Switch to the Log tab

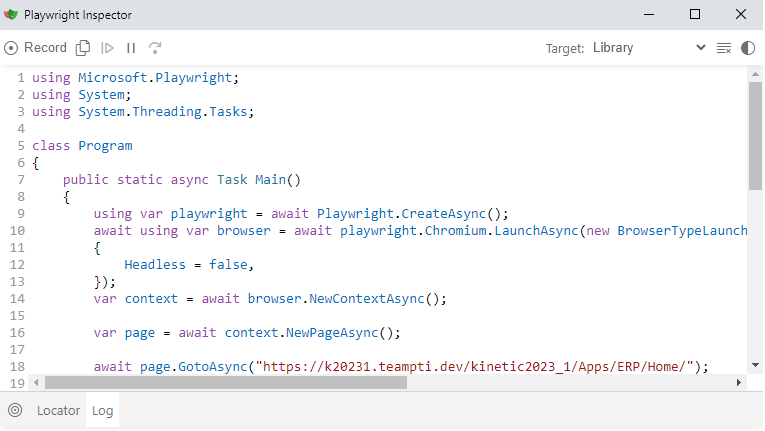click(x=102, y=410)
